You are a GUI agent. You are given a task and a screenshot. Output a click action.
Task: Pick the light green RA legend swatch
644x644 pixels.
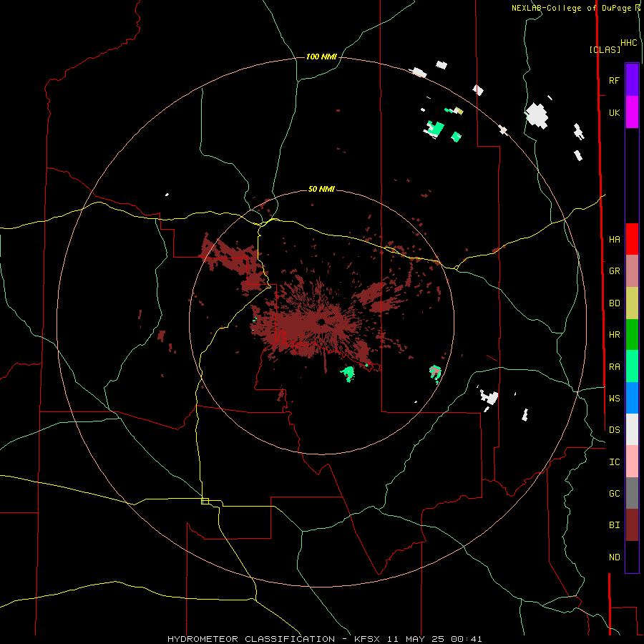point(632,366)
